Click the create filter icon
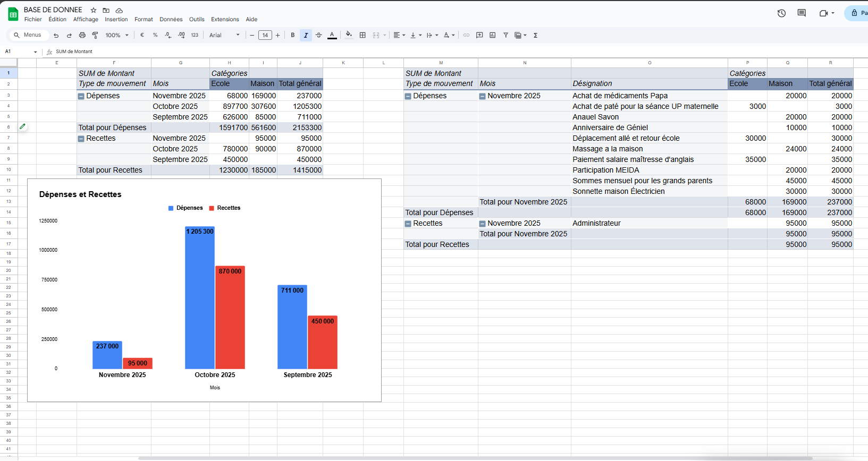 pyautogui.click(x=505, y=35)
